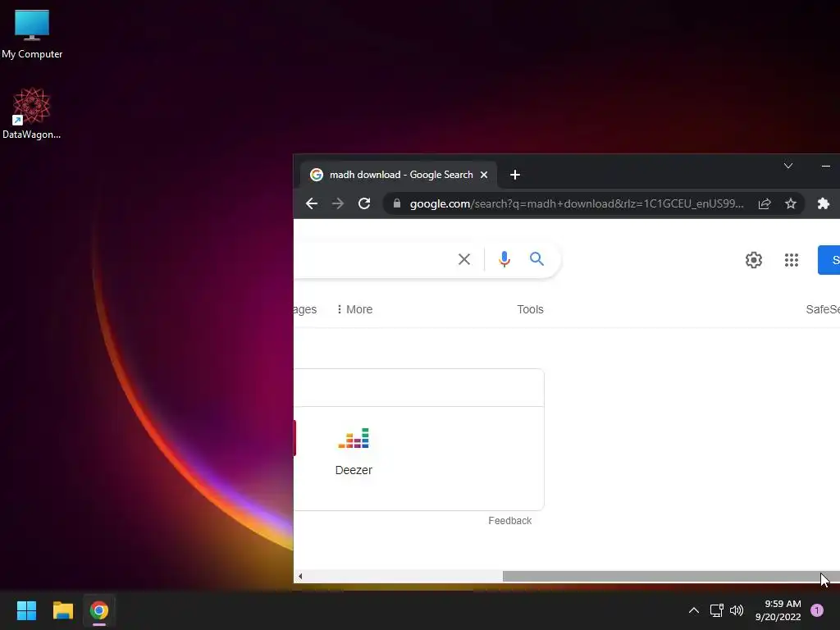Expand the More search filters

point(354,309)
